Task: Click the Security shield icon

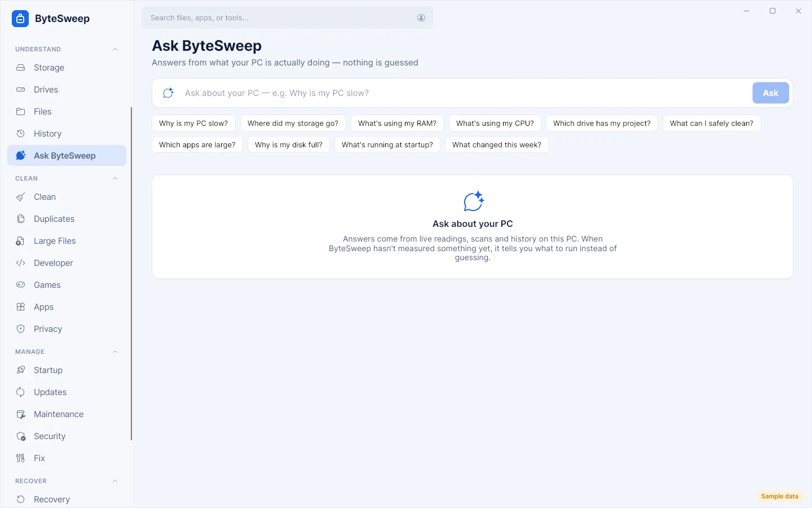Action: click(21, 436)
